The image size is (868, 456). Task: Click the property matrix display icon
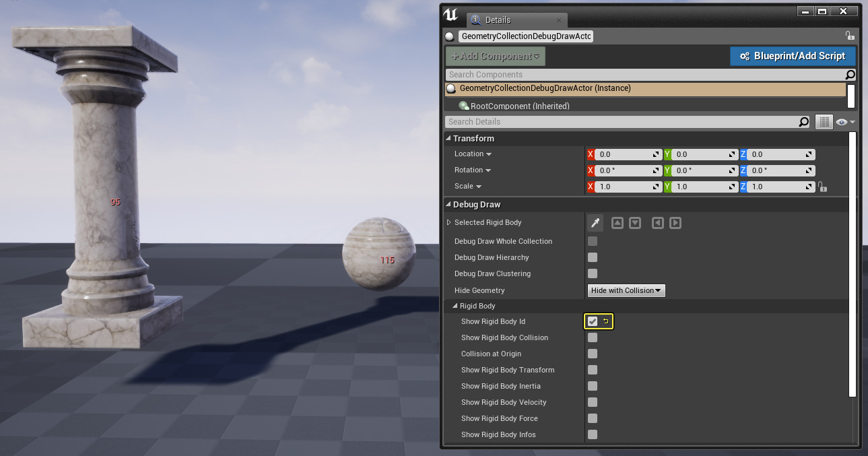[x=824, y=121]
